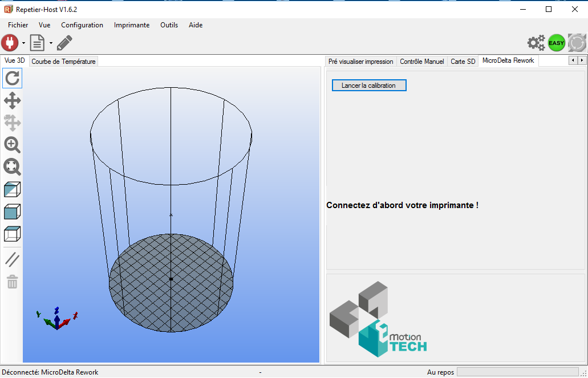Click the XYZ axis indicator in view
This screenshot has height=378, width=588.
(56, 319)
